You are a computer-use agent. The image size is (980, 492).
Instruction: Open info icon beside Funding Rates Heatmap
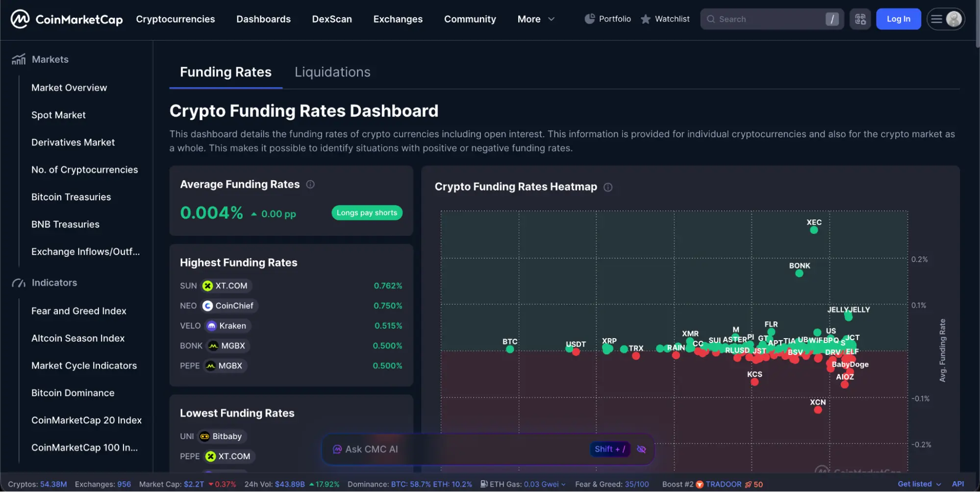608,187
